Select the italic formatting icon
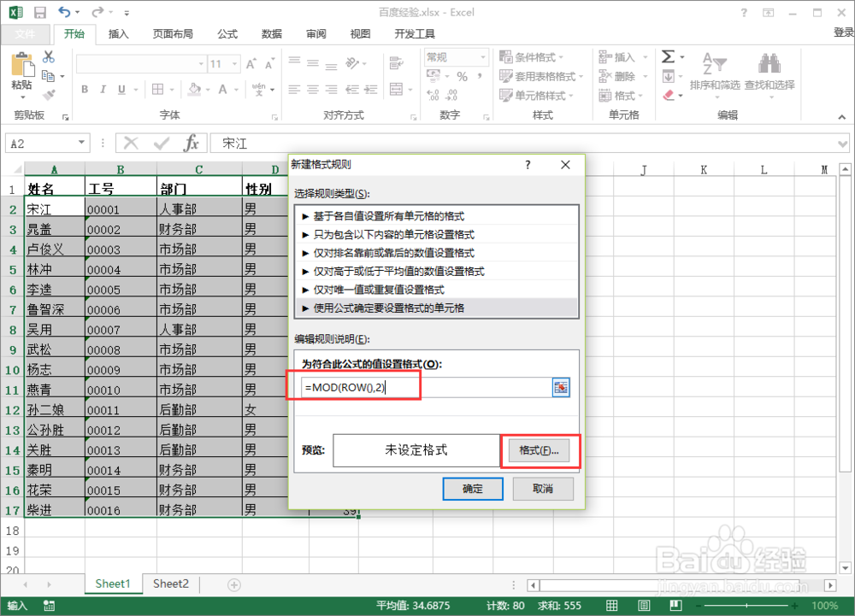Image resolution: width=855 pixels, height=616 pixels. [x=103, y=89]
